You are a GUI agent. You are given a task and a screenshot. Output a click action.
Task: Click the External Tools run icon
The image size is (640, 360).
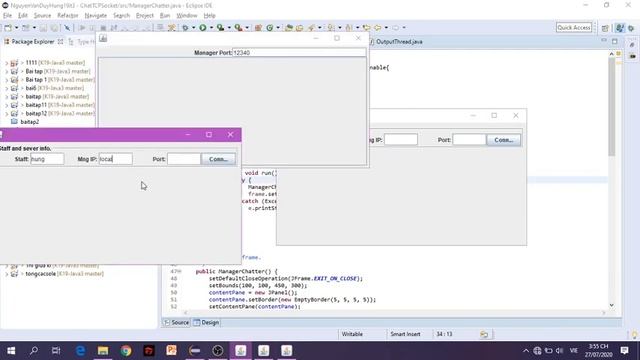[x=238, y=28]
